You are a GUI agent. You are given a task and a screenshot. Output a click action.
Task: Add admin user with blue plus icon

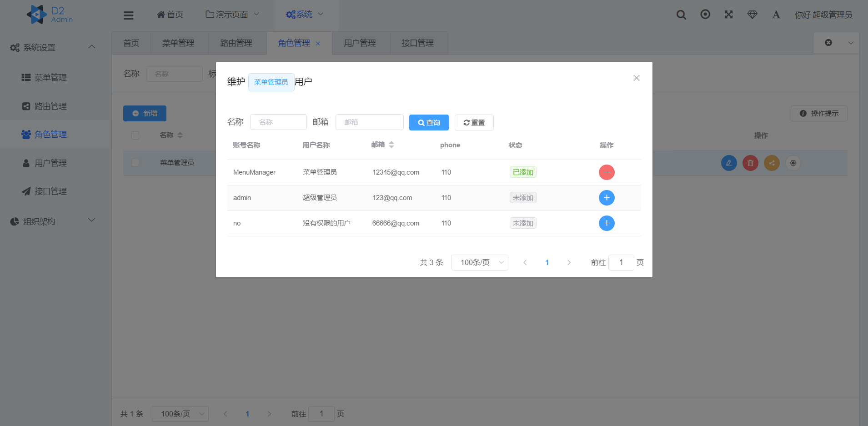click(606, 198)
